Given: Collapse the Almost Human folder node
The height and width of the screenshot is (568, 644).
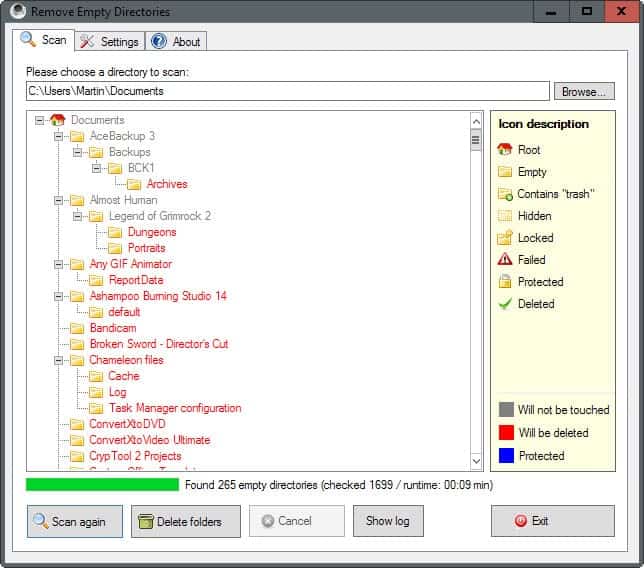Looking at the screenshot, I should (x=59, y=200).
